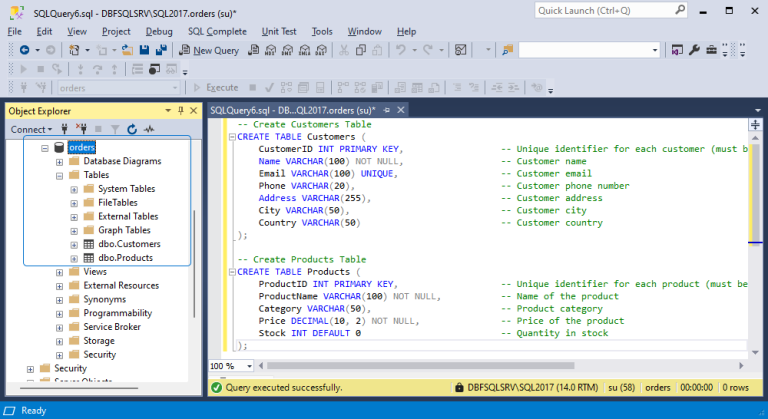Open the SQL Complete menu
Screen dimensions: 768x419
point(218,31)
